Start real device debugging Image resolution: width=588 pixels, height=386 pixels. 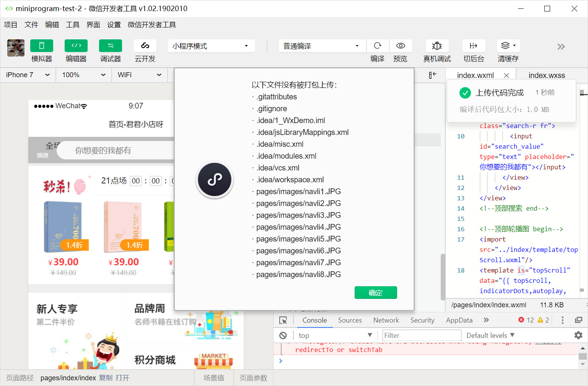click(x=437, y=46)
